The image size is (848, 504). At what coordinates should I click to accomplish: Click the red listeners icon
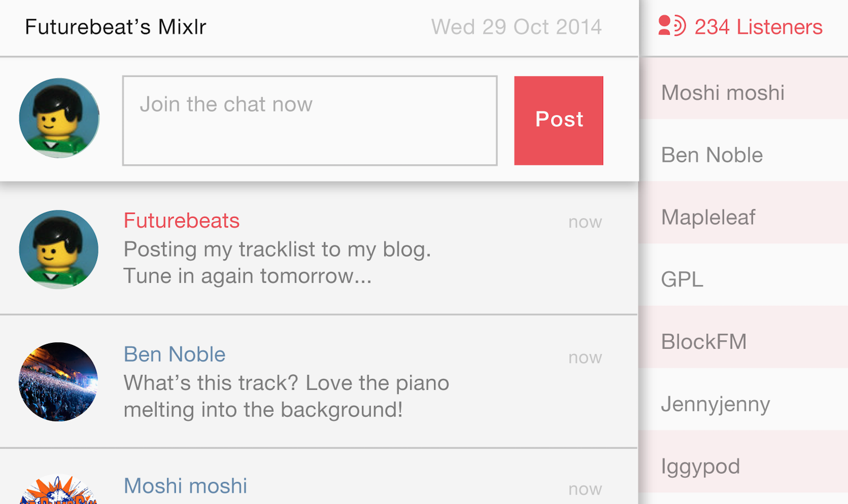tap(672, 26)
